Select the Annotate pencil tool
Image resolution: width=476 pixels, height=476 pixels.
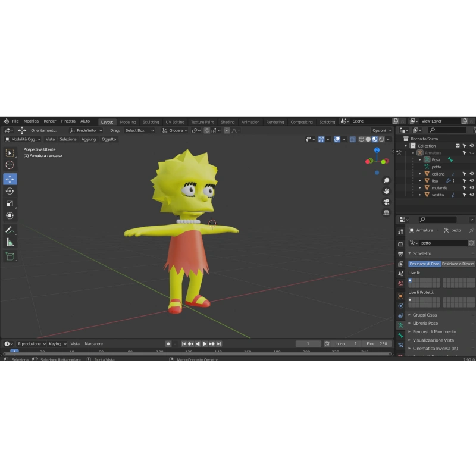coord(10,230)
